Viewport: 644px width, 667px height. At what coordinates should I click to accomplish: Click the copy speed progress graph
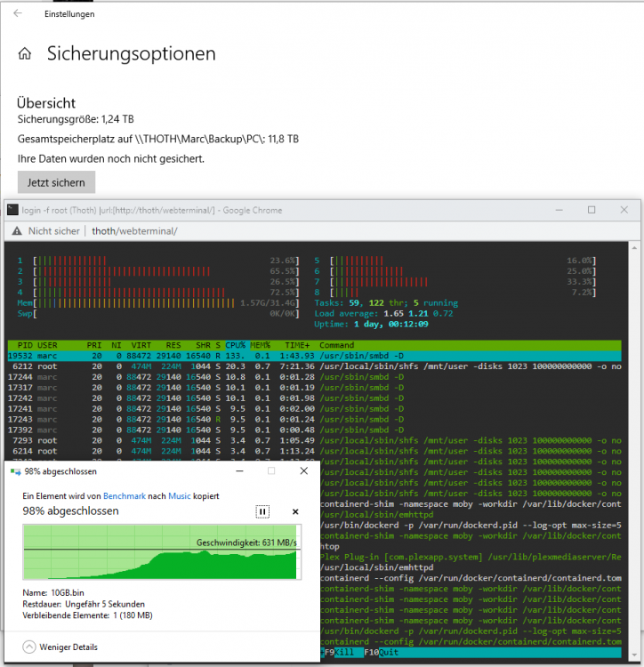tap(162, 551)
